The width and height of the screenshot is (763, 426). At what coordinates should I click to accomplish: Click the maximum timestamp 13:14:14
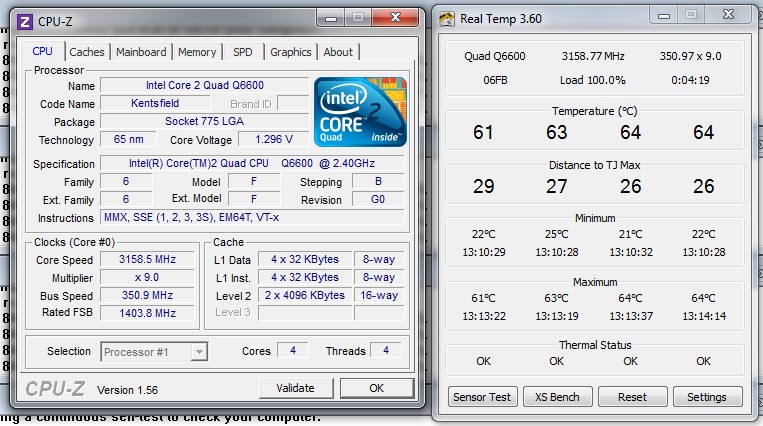(704, 316)
